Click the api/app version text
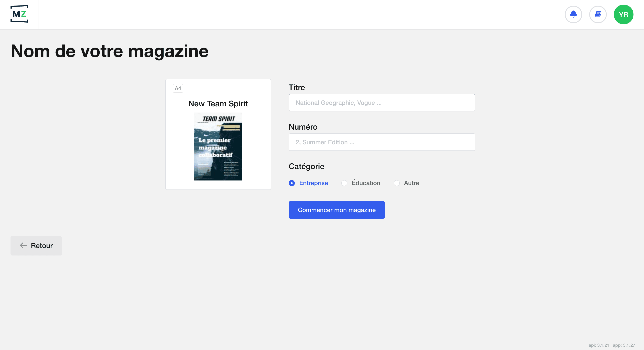644x350 pixels. [612, 345]
